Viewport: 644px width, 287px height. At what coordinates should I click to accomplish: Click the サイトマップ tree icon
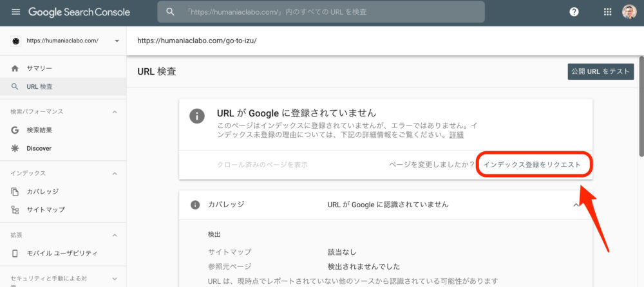(15, 210)
